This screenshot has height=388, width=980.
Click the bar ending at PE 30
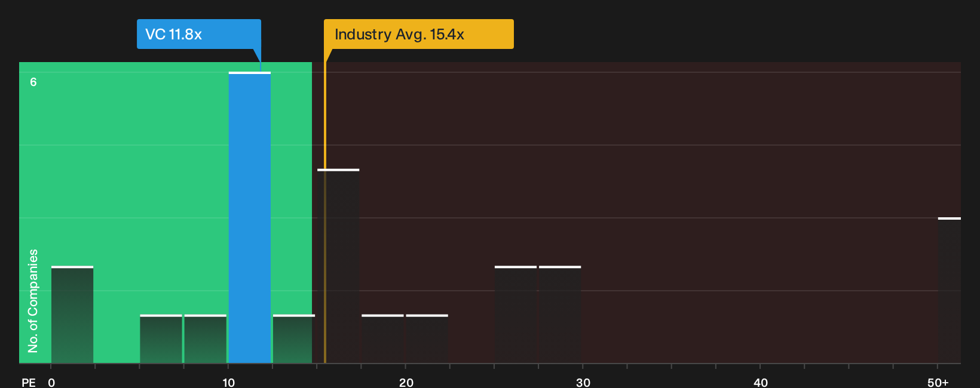pyautogui.click(x=560, y=315)
